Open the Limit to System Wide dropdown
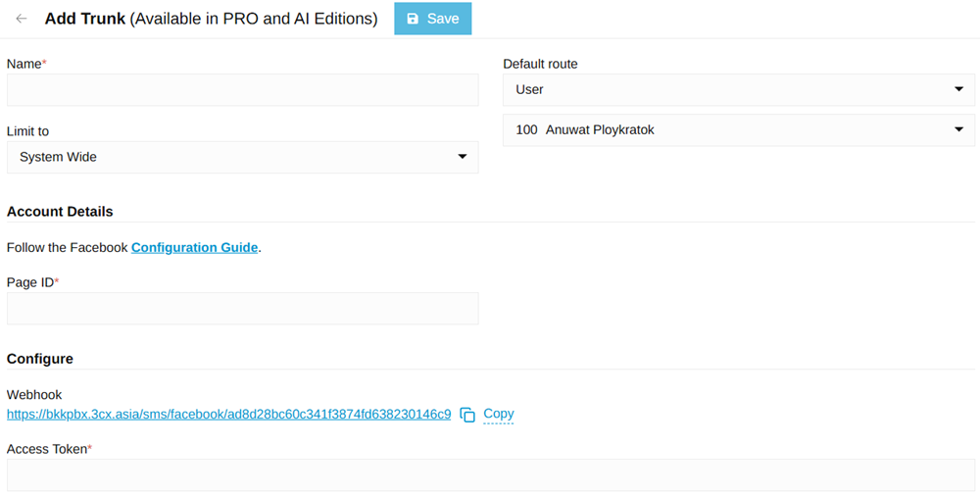980x496 pixels. (242, 157)
